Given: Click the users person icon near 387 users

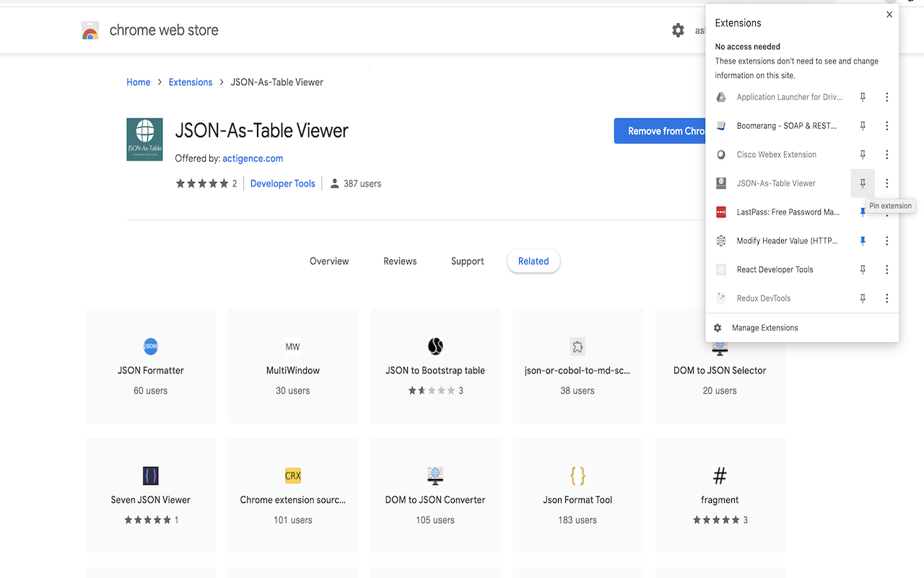Looking at the screenshot, I should pyautogui.click(x=334, y=184).
